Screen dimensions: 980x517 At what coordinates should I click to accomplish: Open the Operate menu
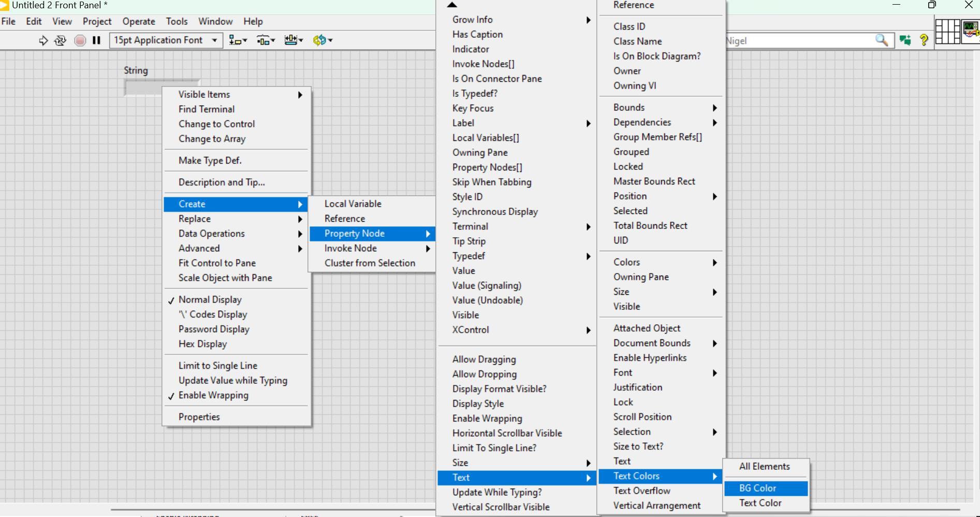(138, 21)
